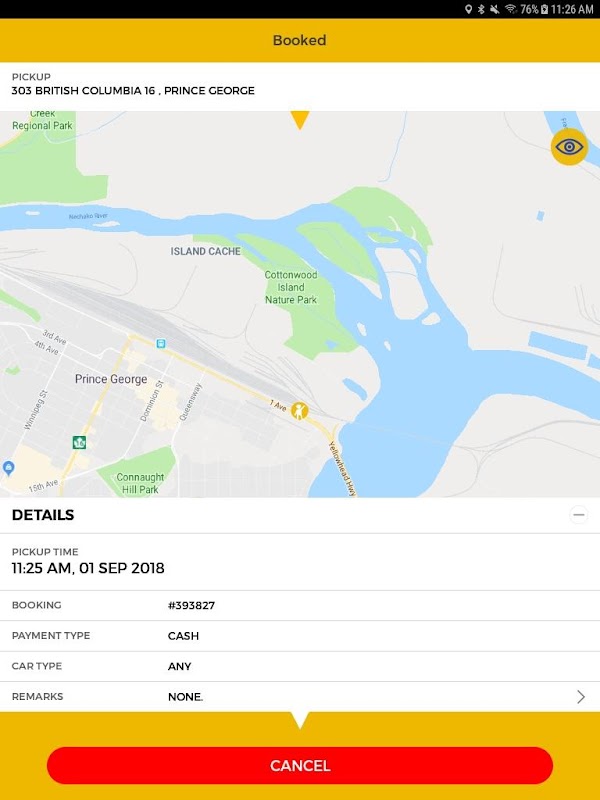The height and width of the screenshot is (800, 600).
Task: Click the Highway 16 shield icon
Action: tap(79, 442)
